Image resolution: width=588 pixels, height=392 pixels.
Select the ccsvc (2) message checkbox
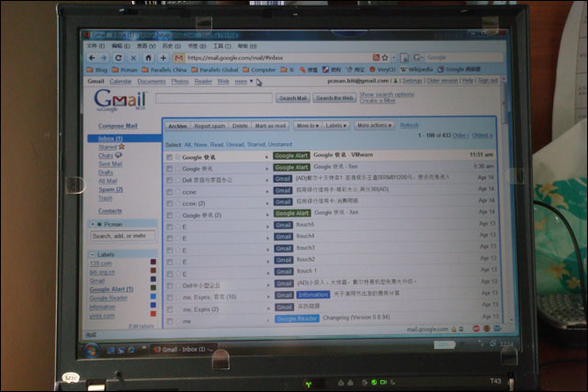[x=170, y=204]
